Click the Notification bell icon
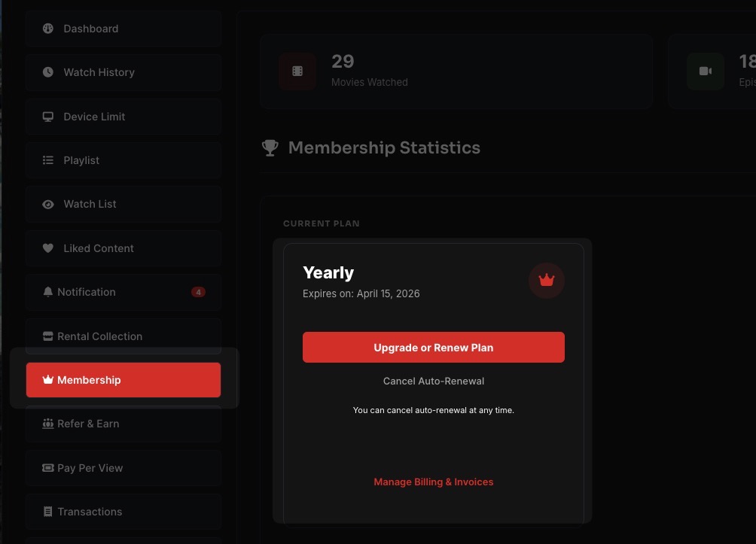756x544 pixels. [x=48, y=292]
